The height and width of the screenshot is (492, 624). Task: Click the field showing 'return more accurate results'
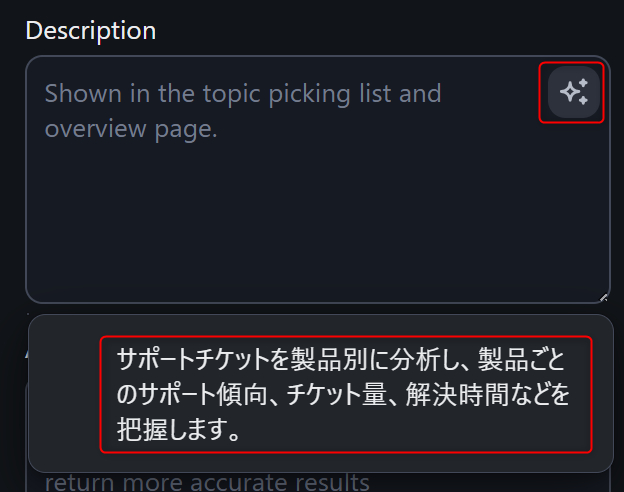[x=207, y=482]
